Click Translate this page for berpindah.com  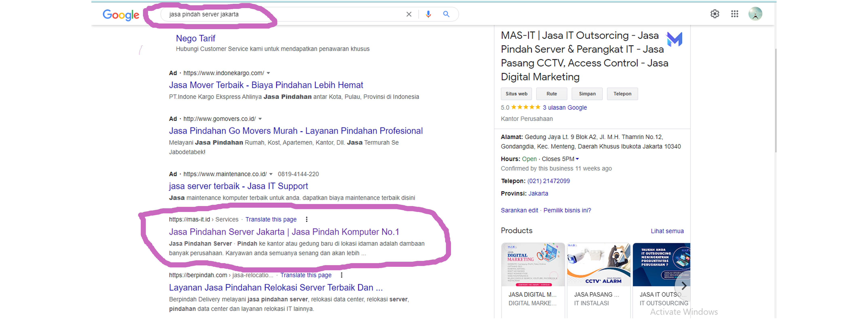click(x=306, y=275)
